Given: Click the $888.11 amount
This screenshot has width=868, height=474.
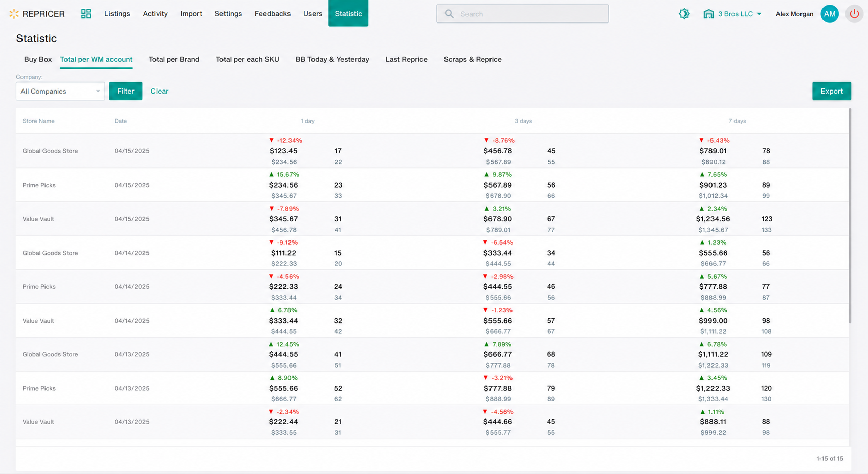Looking at the screenshot, I should [x=713, y=422].
